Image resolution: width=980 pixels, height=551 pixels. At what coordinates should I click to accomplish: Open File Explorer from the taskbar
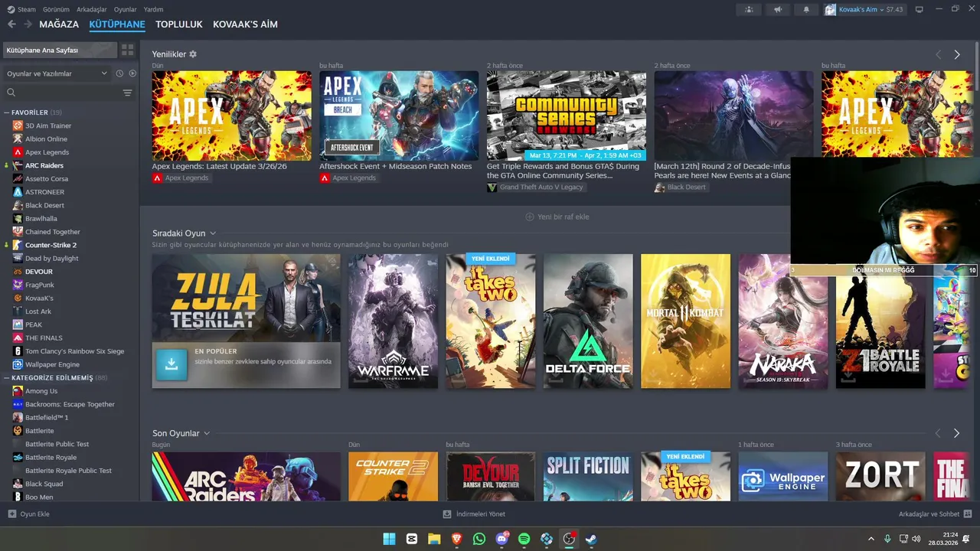click(434, 539)
